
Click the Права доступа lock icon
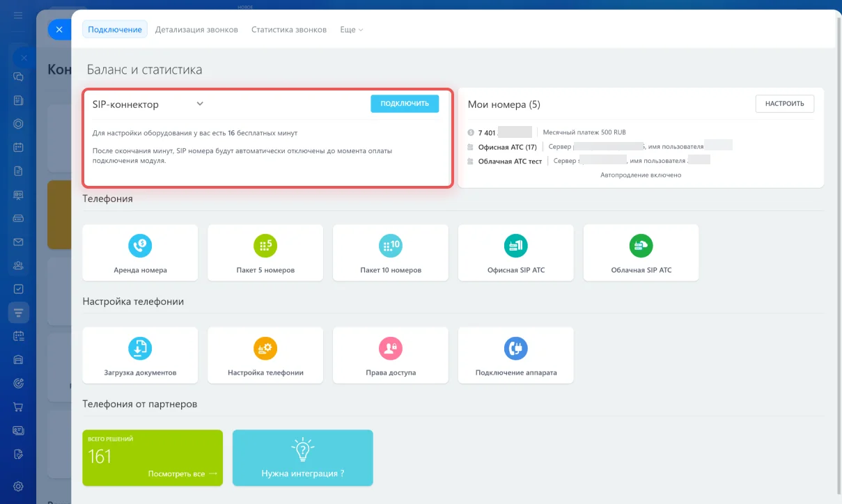point(391,348)
